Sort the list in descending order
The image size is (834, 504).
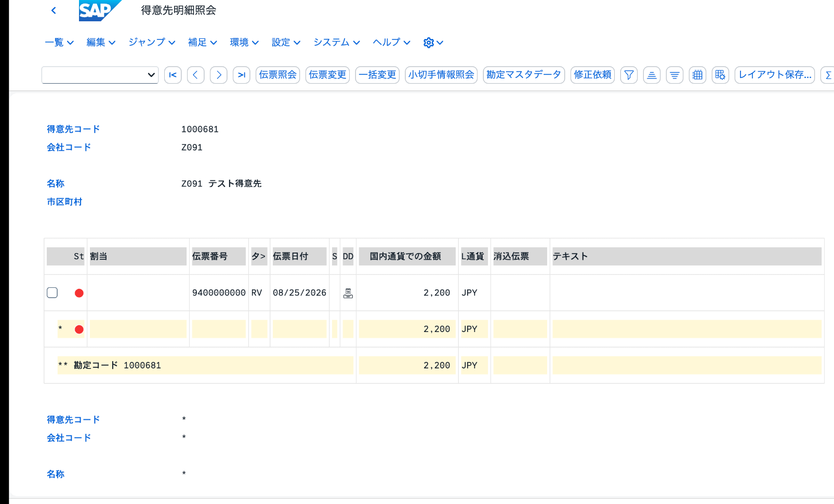674,75
